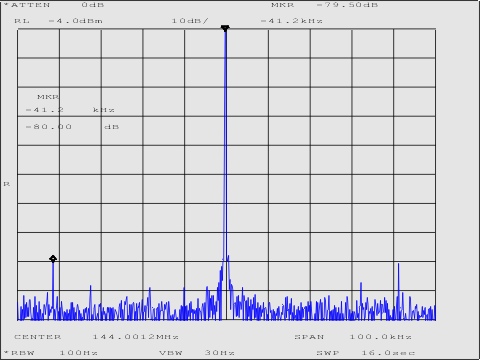Click the 10dB/ scale label
Screen dimensions: 480x360
click(x=190, y=21)
